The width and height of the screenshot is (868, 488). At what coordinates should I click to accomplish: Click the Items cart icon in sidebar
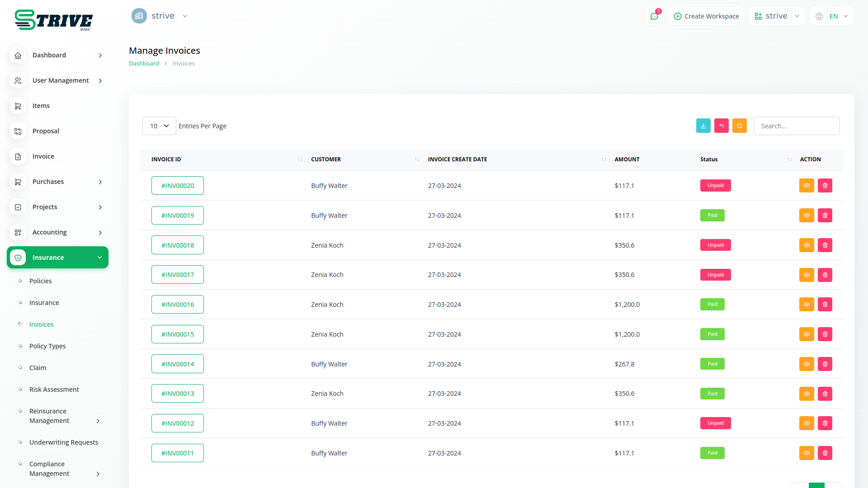pos(18,106)
